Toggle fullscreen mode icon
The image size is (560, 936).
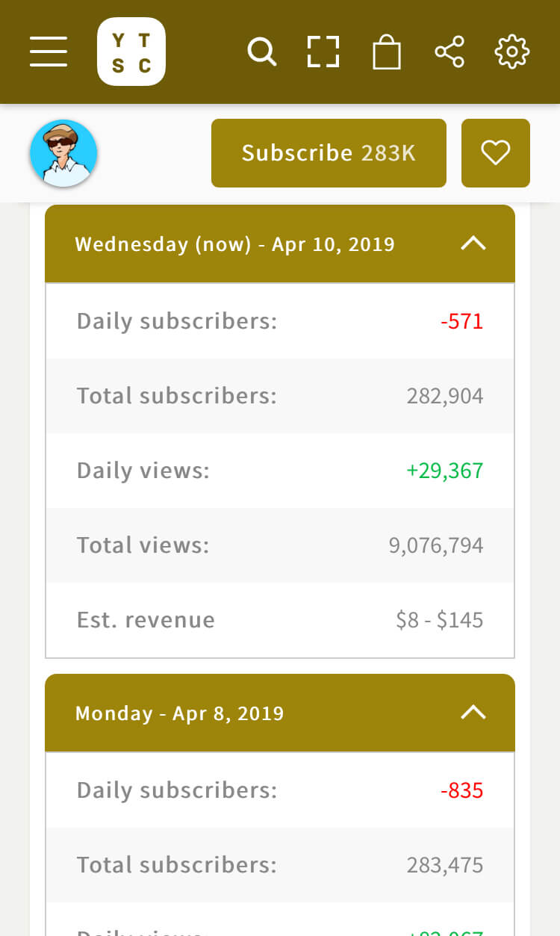323,52
